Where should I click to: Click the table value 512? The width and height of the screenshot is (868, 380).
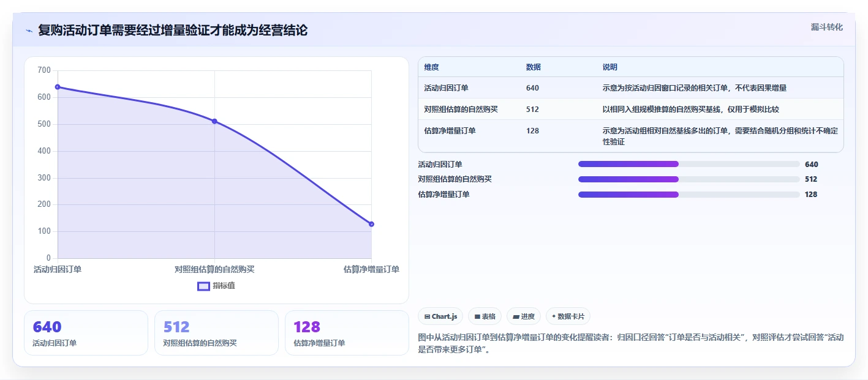point(532,110)
